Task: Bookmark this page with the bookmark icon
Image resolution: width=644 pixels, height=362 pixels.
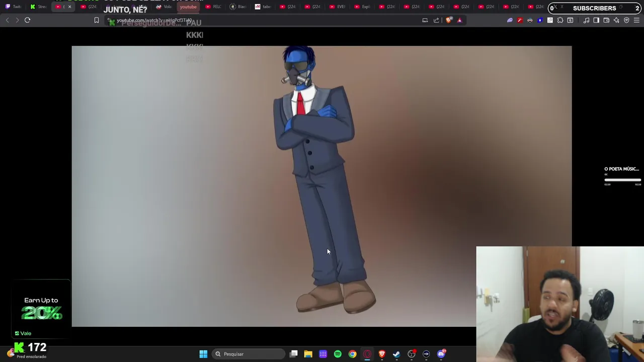Action: [x=97, y=20]
